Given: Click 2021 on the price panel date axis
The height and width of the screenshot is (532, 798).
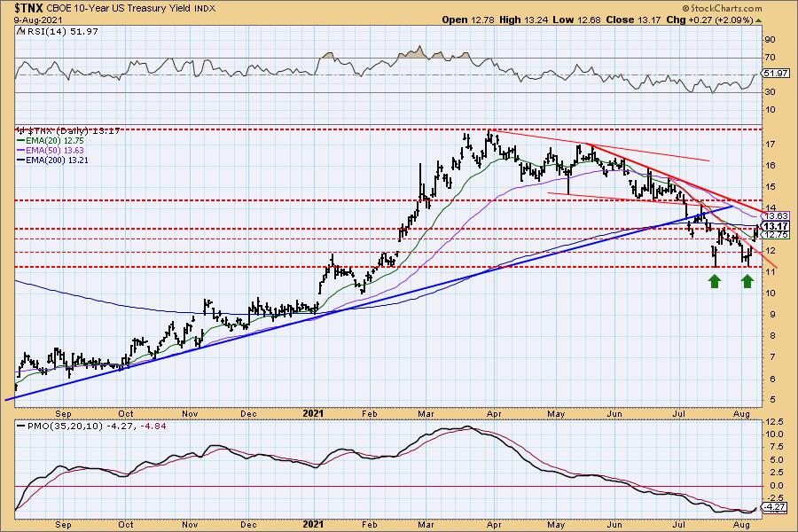Looking at the screenshot, I should tap(313, 413).
